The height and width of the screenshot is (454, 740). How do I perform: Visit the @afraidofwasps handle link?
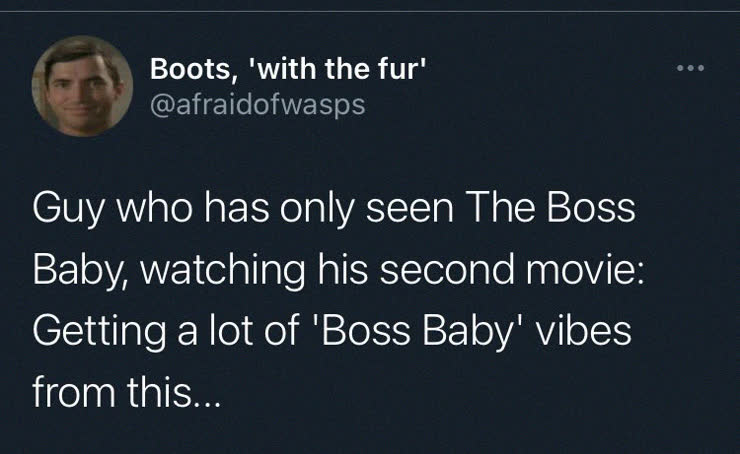[258, 104]
